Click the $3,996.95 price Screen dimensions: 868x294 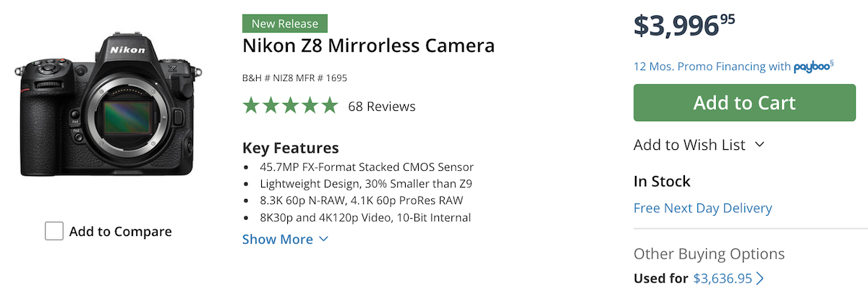coord(684,25)
